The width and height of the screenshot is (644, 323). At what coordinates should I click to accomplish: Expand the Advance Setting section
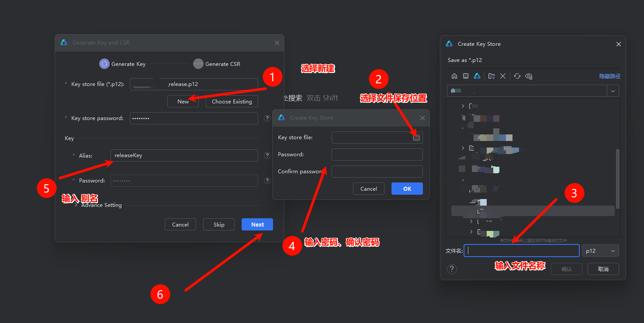[x=76, y=205]
